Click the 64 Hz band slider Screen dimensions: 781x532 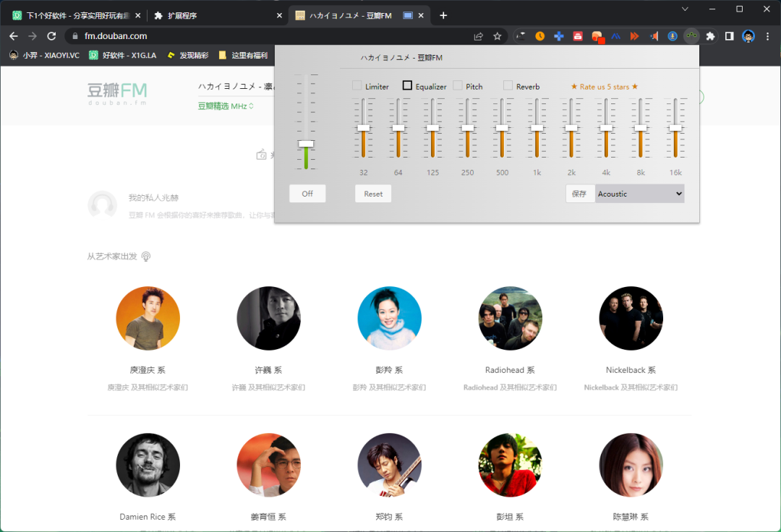point(398,128)
